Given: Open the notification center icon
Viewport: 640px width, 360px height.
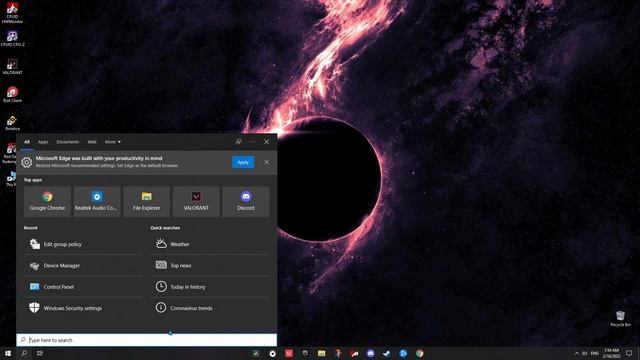Looking at the screenshot, I should click(629, 353).
